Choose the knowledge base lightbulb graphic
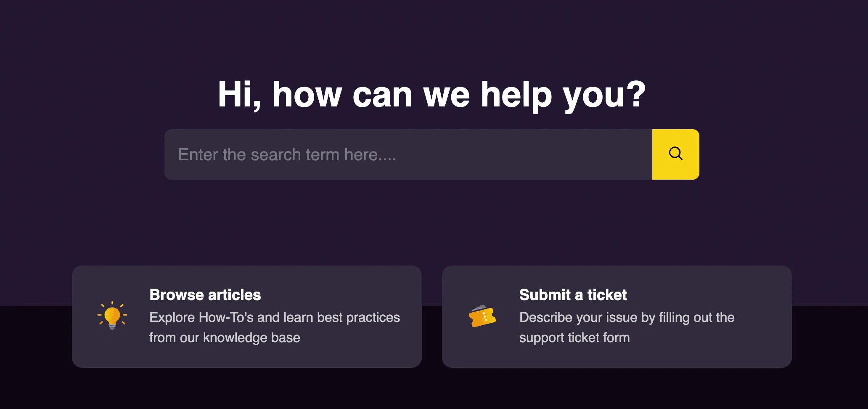The image size is (868, 409). 112,316
